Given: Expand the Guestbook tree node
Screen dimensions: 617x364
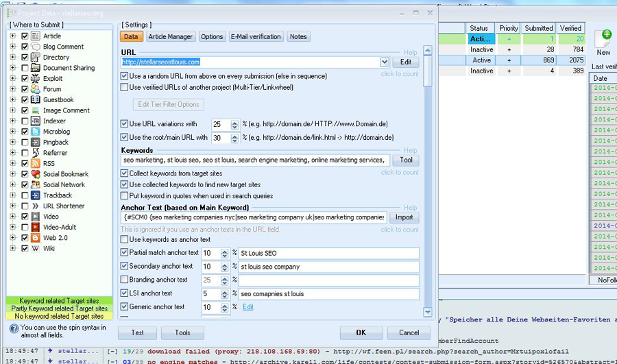Looking at the screenshot, I should pos(13,100).
